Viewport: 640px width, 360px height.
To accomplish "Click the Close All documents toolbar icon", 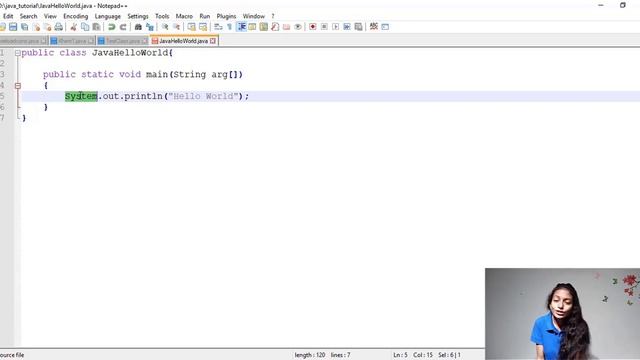I will click(47, 27).
